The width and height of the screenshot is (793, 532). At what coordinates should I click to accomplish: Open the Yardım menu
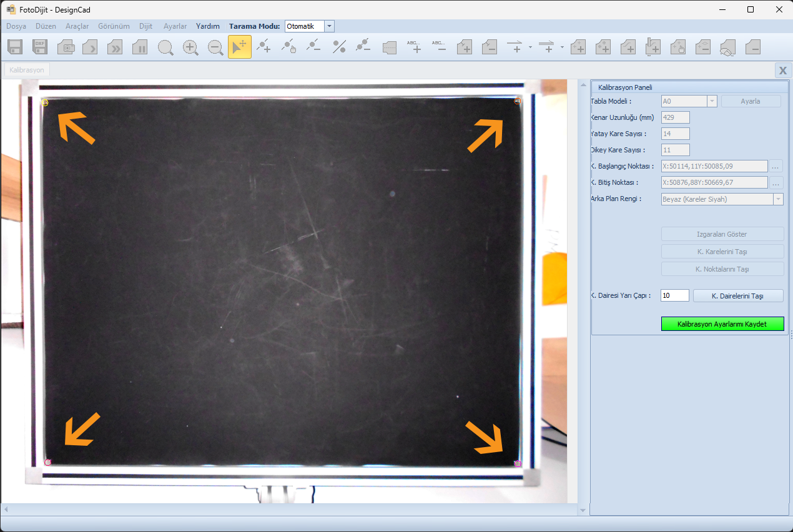[x=207, y=26]
